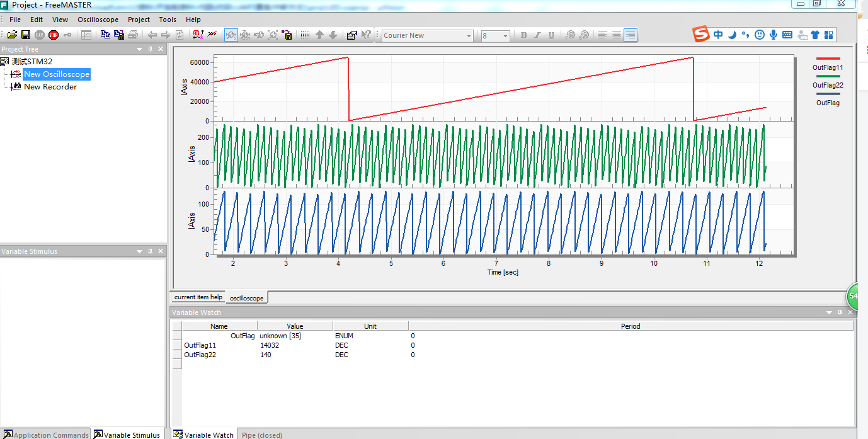Open the Pipe (closed) panel tab

(x=261, y=435)
